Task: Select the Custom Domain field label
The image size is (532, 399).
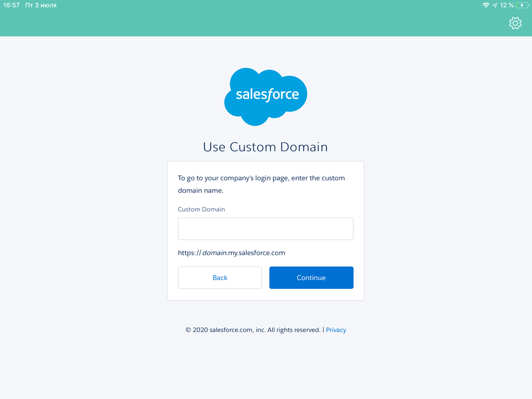Action: pos(201,209)
